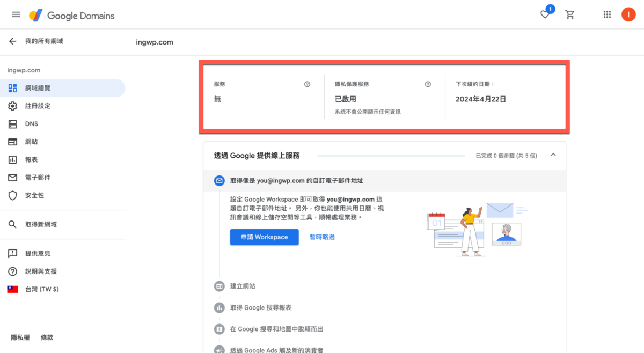
Task: Open the account avatar menu
Action: click(x=628, y=15)
